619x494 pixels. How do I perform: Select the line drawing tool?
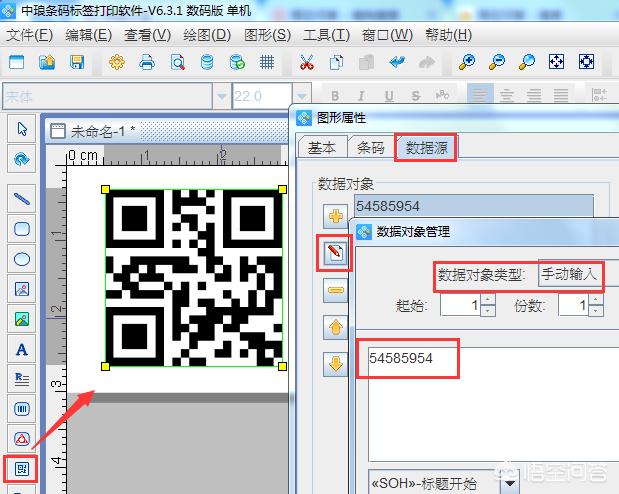pyautogui.click(x=22, y=198)
